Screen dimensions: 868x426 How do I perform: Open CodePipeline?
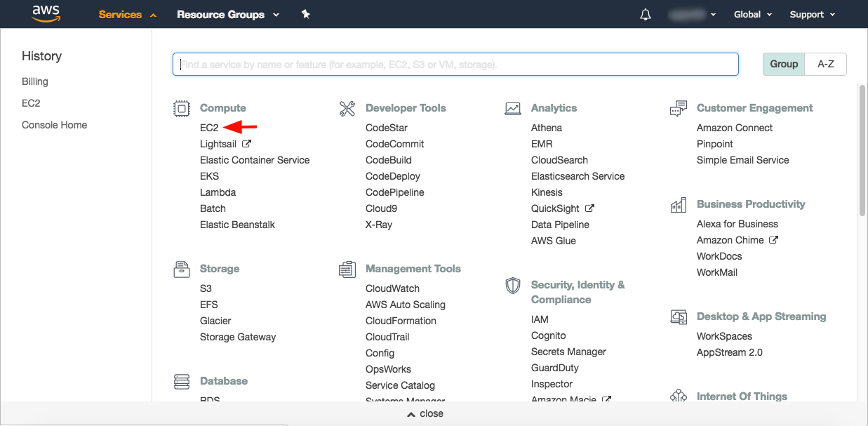coord(395,192)
